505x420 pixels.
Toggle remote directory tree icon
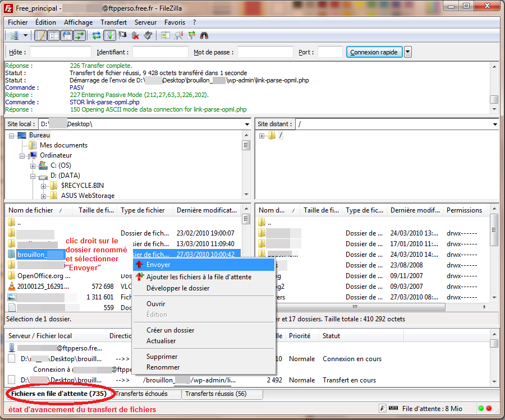tap(67, 35)
